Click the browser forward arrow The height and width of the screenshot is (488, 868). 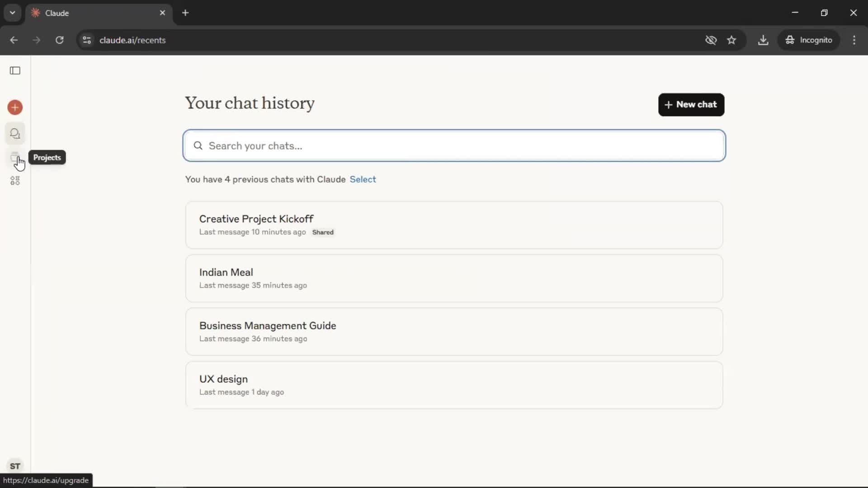pyautogui.click(x=37, y=40)
